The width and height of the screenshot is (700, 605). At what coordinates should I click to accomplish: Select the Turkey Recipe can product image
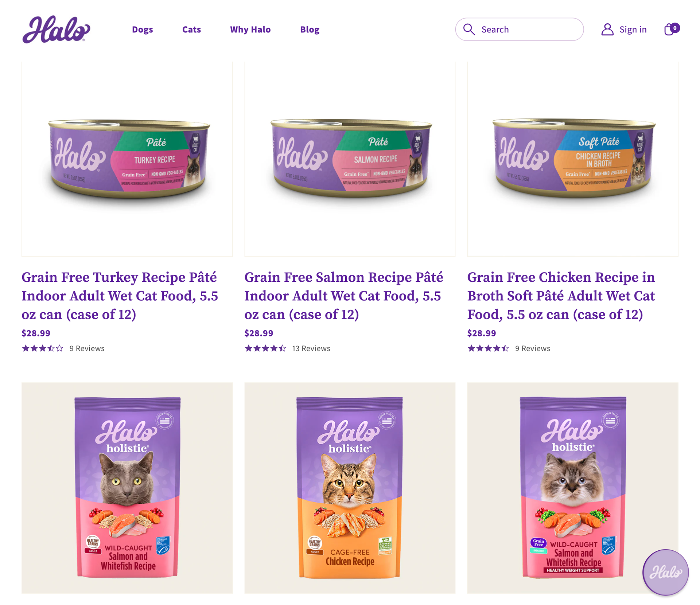(x=127, y=159)
